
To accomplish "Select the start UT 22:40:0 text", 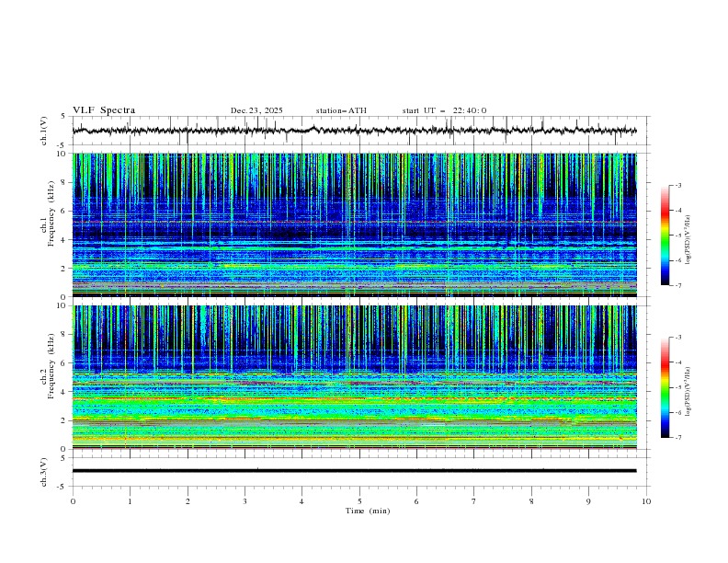I will (x=444, y=110).
